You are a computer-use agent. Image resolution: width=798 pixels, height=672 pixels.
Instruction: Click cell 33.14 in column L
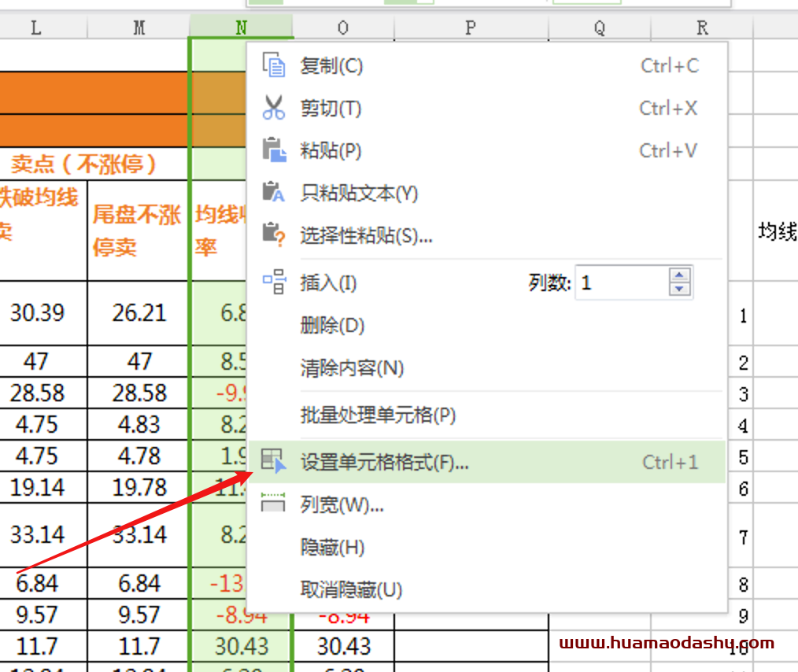pyautogui.click(x=43, y=535)
